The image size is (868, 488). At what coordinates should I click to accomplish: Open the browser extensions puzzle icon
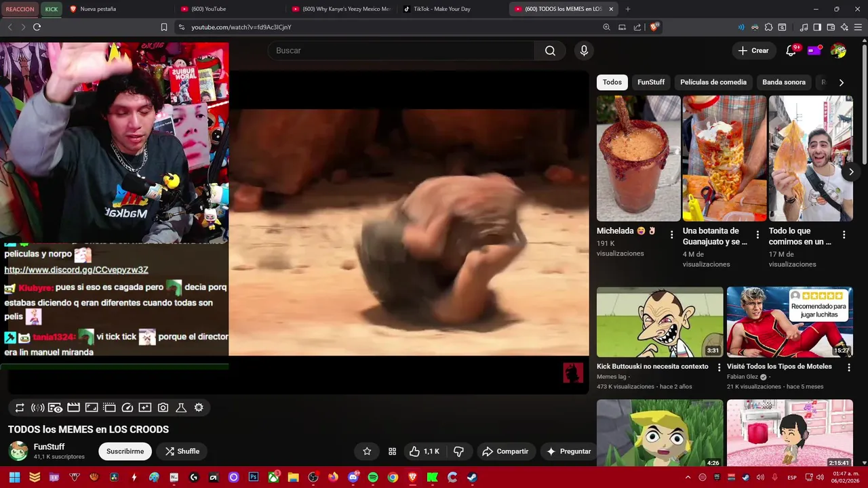pos(768,27)
